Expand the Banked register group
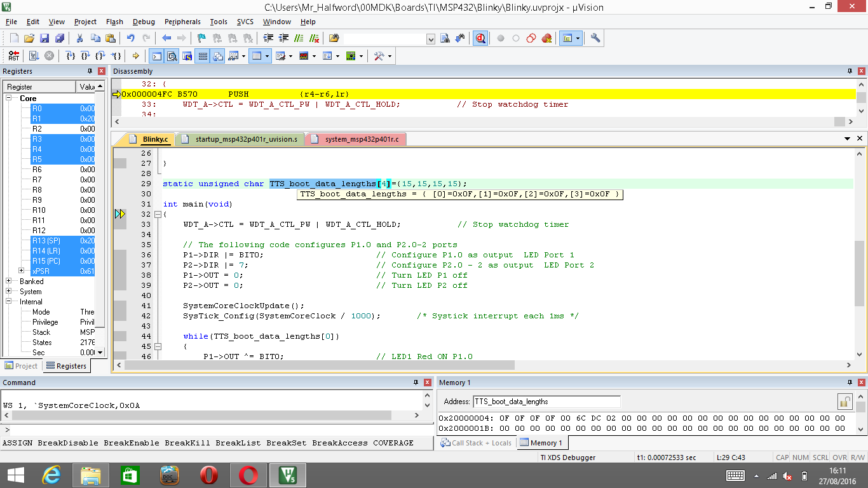 10,281
